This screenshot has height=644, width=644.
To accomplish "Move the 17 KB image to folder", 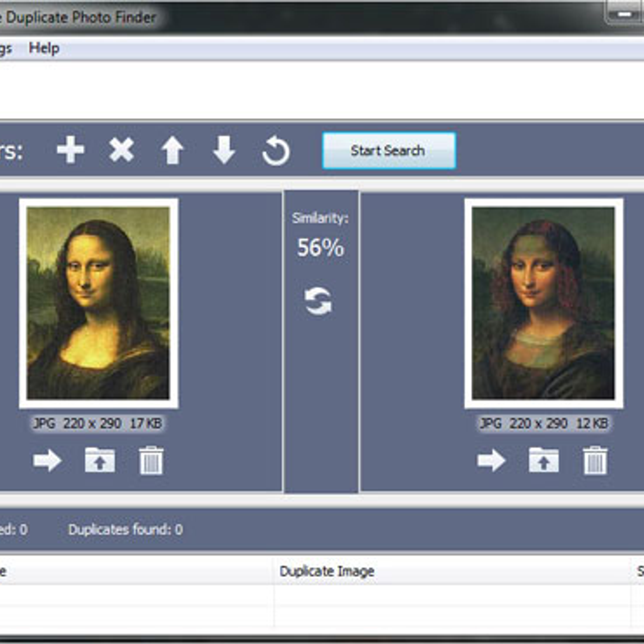I will point(100,460).
